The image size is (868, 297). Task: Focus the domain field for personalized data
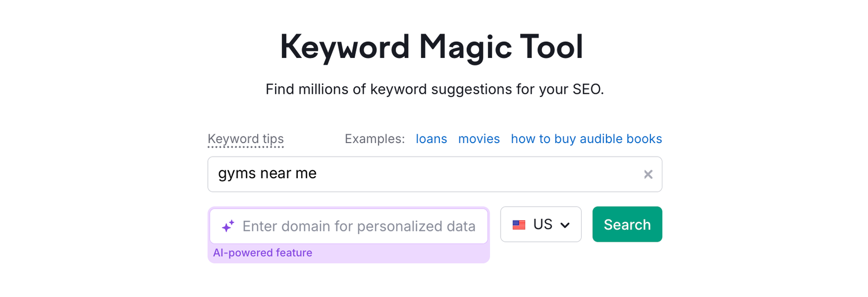[x=349, y=226]
